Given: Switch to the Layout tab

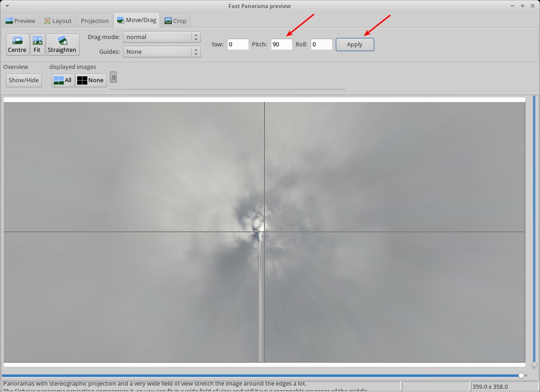Looking at the screenshot, I should [58, 21].
